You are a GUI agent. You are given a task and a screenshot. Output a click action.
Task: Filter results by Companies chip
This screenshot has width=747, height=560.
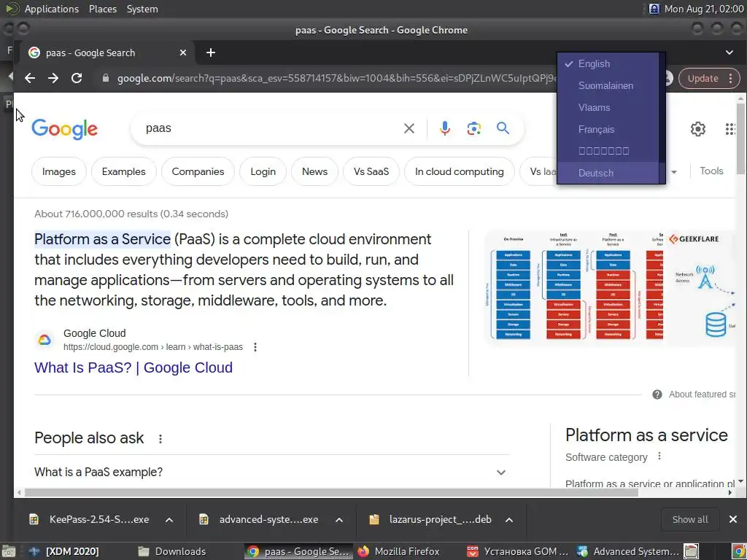tap(198, 171)
